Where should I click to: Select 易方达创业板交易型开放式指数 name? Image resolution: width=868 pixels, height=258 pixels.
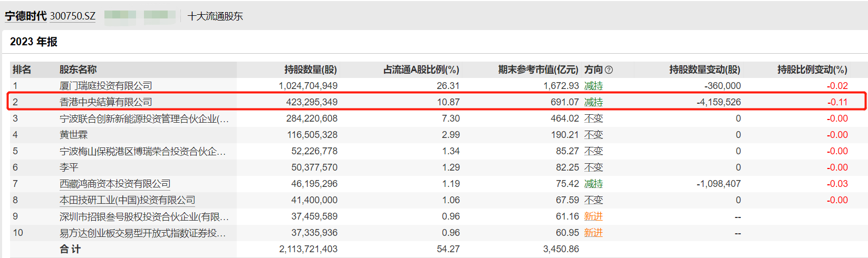tap(142, 233)
